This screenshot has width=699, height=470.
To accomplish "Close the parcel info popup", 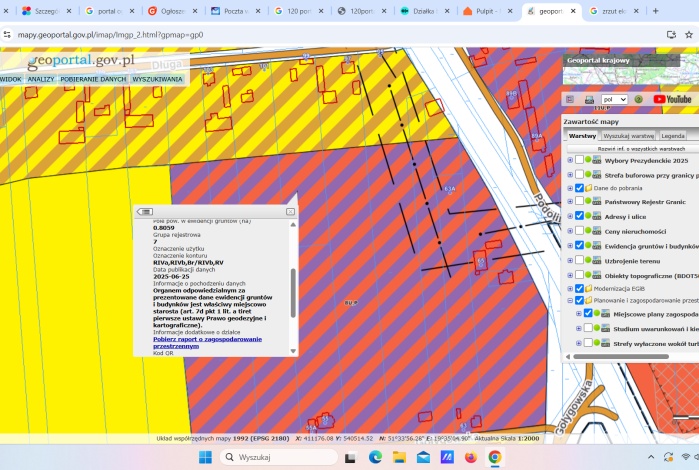I will click(290, 211).
